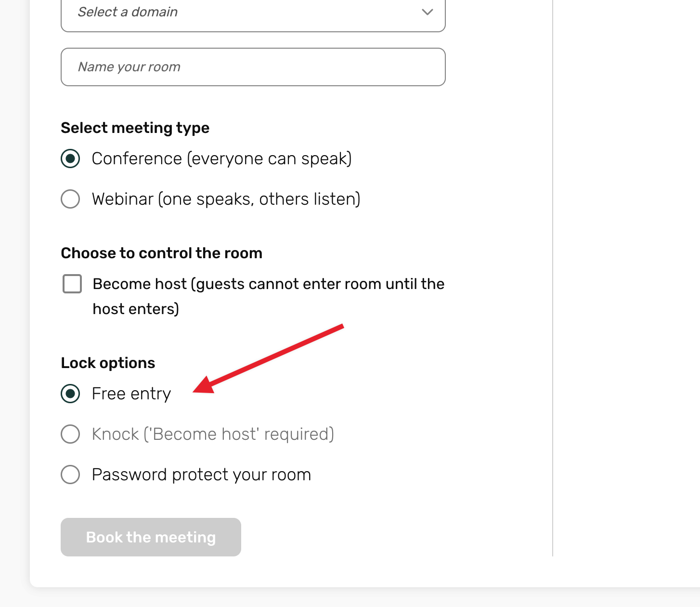Select the Webinar radio button circle
Image resolution: width=700 pixels, height=607 pixels.
pos(70,199)
